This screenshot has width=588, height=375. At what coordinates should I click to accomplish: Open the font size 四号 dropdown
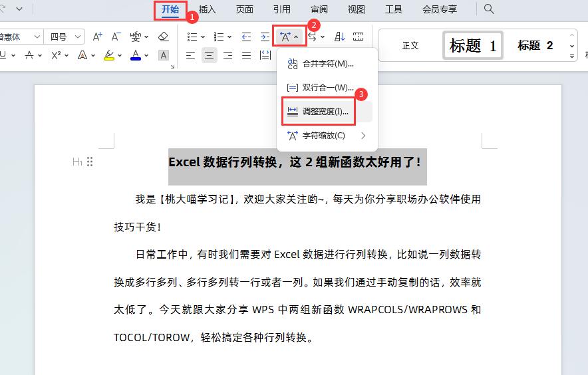65,37
